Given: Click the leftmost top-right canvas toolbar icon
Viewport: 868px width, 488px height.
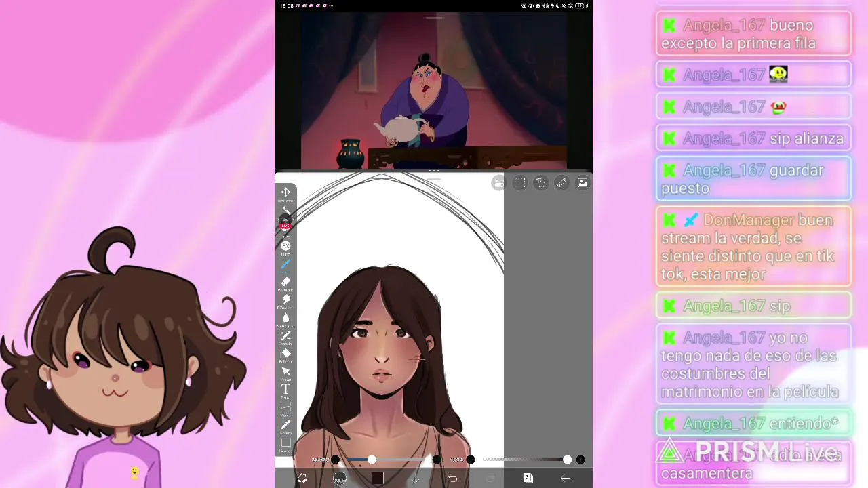Looking at the screenshot, I should click(499, 183).
